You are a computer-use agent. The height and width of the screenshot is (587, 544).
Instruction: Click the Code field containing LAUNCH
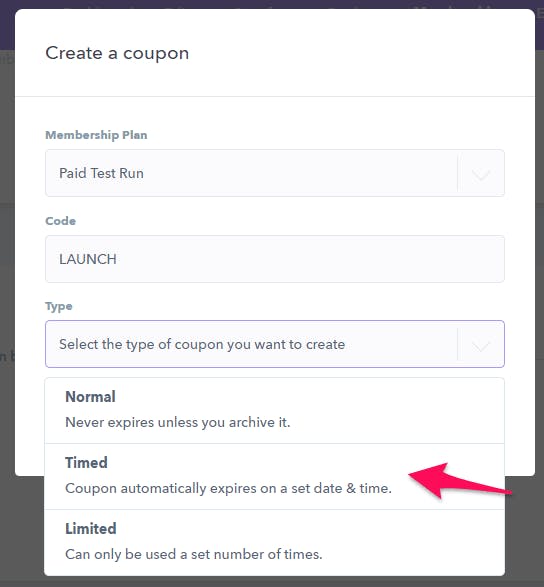click(x=275, y=259)
